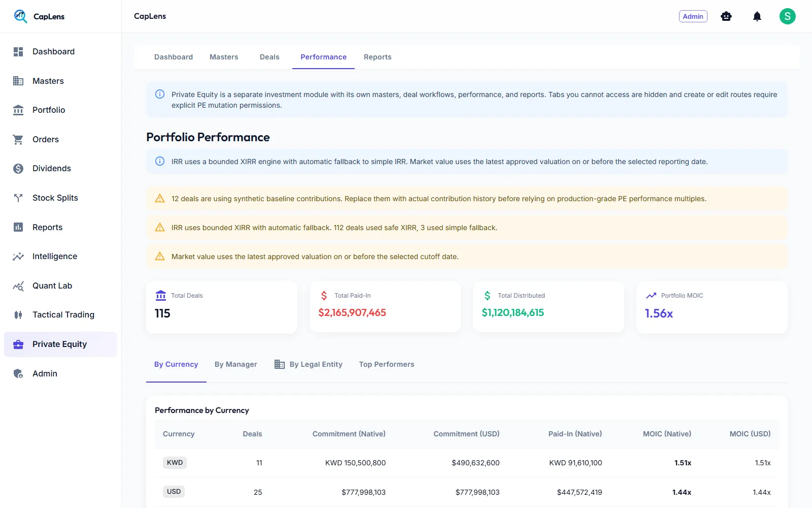Click the MOIC (Native) column header
The width and height of the screenshot is (812, 508).
[667, 434]
